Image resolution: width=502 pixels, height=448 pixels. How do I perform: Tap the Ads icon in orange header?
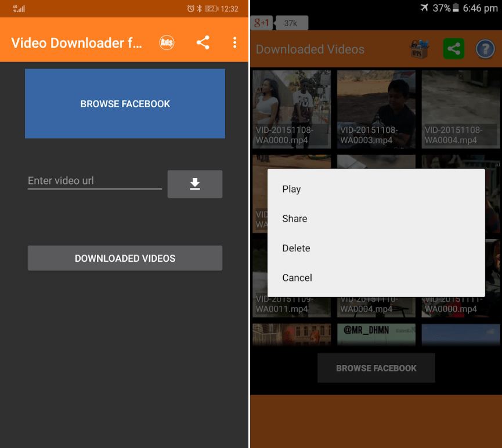pyautogui.click(x=167, y=42)
